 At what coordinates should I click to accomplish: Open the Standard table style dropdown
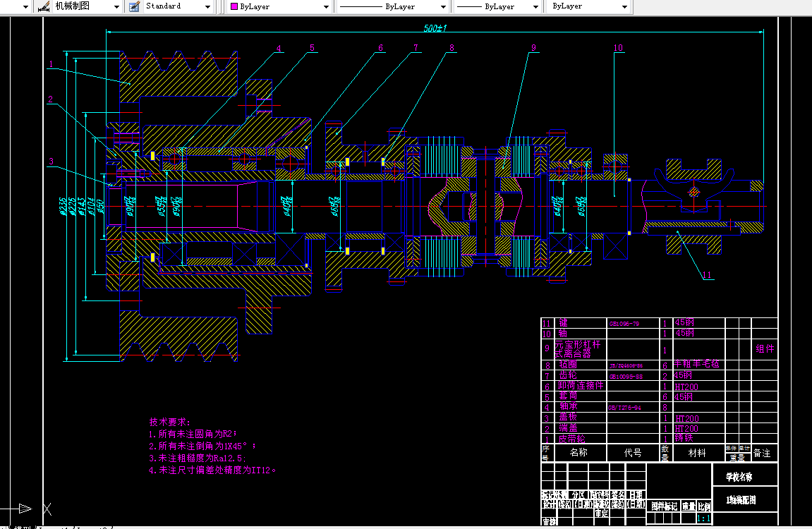207,7
